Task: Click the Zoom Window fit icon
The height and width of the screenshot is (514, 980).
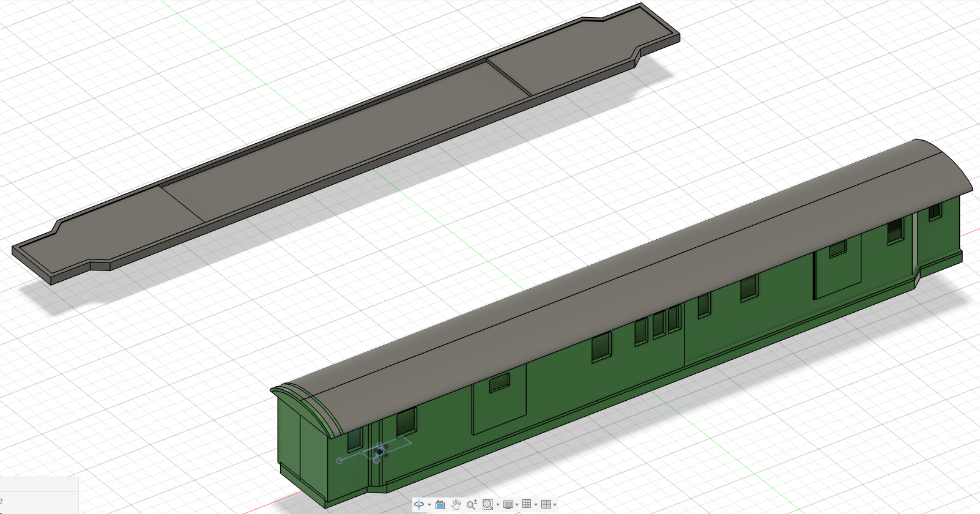Action: 488,504
